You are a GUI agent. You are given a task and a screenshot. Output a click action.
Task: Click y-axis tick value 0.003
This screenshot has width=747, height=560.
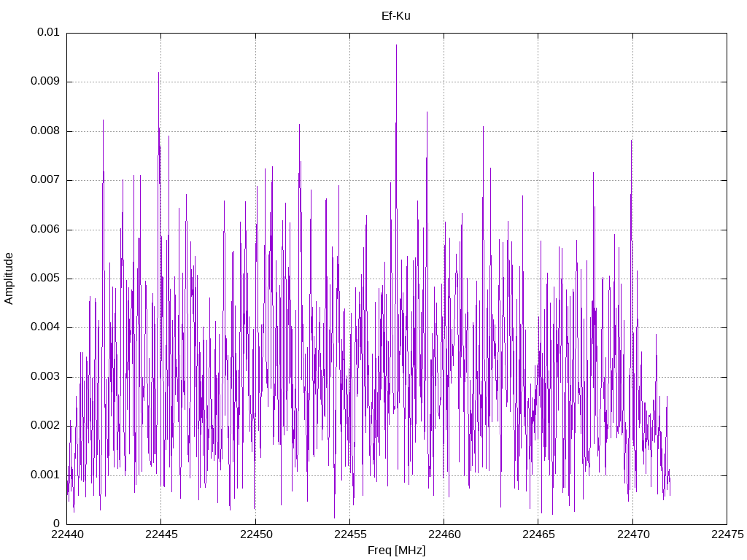click(45, 377)
